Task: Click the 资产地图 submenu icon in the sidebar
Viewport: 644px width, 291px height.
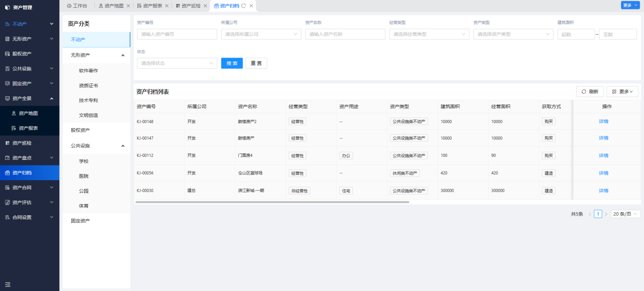Action: (x=14, y=113)
